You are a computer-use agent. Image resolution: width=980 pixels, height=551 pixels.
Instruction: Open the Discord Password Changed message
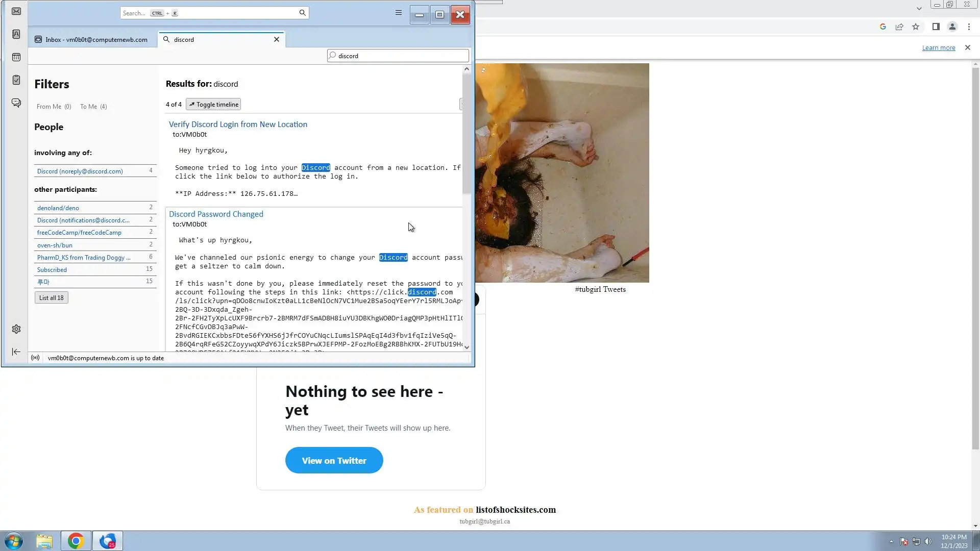pyautogui.click(x=216, y=214)
